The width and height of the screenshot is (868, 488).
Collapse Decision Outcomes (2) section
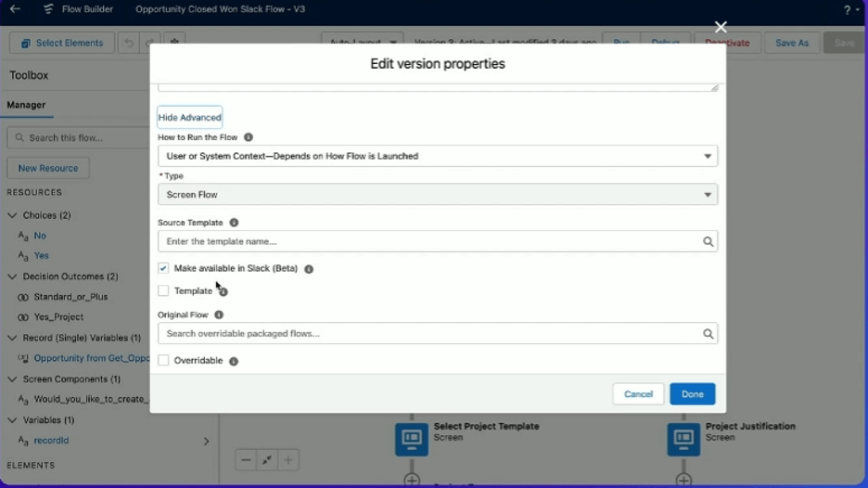(x=12, y=276)
